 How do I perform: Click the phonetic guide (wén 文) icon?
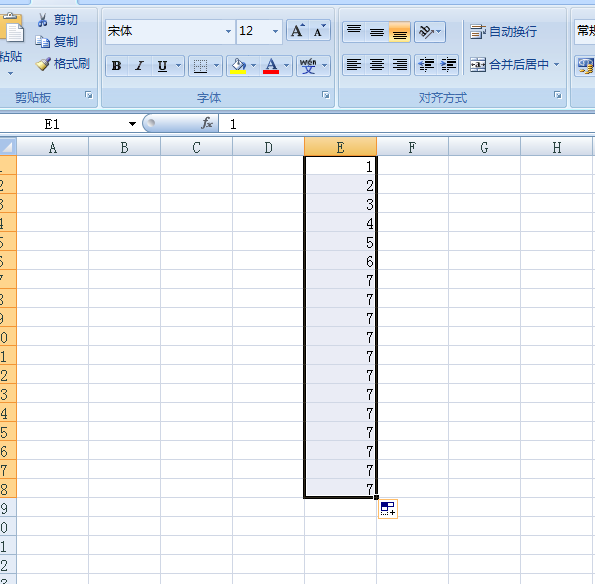308,66
